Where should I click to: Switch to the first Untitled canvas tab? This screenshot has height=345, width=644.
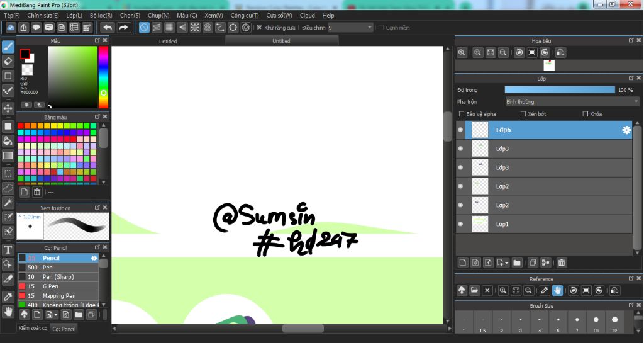click(x=168, y=41)
